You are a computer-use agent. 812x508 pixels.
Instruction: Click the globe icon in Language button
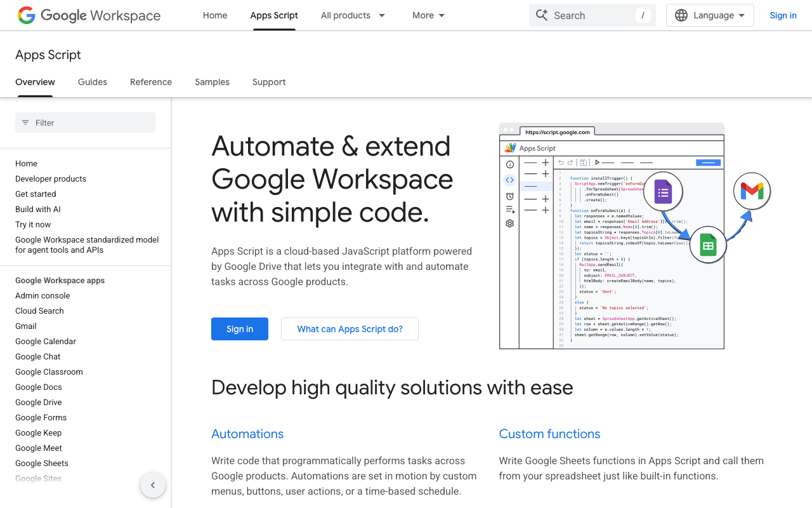681,15
